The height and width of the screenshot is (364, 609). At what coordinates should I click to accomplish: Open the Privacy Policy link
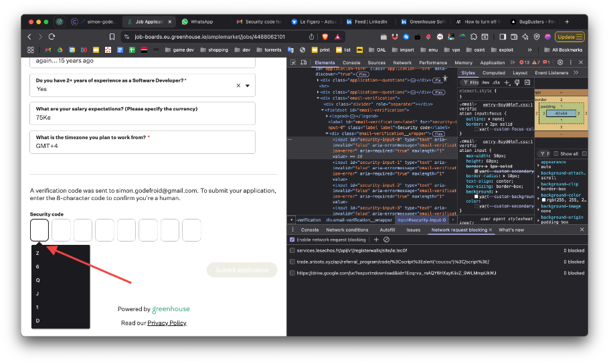click(x=167, y=323)
